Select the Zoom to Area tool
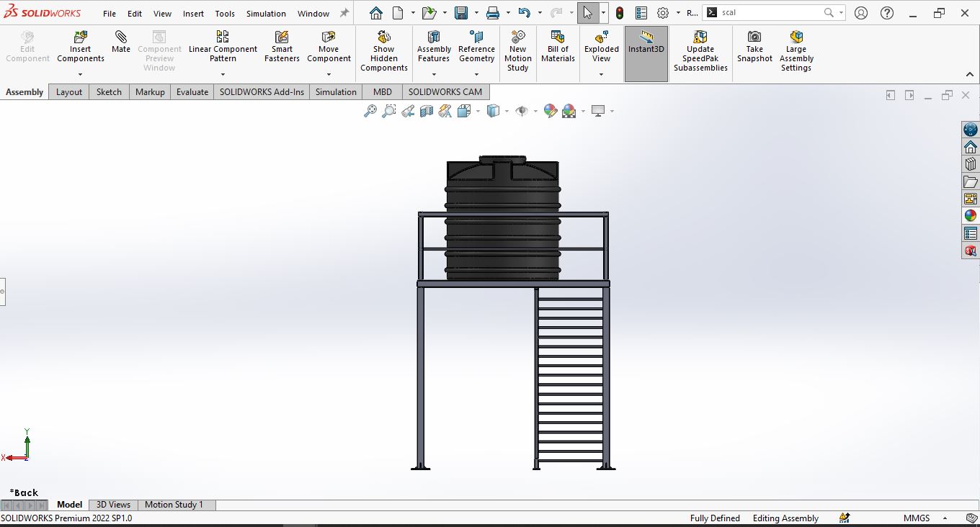 (389, 111)
